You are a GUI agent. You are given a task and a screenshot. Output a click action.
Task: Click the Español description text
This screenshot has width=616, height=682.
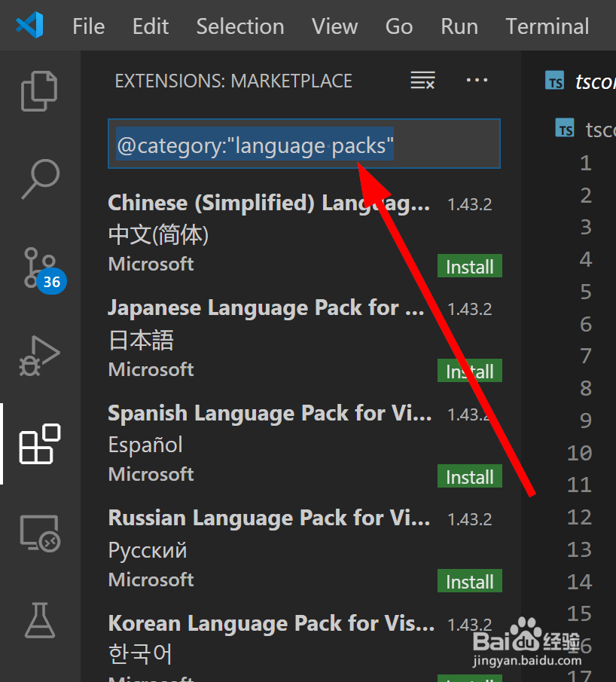pos(145,445)
